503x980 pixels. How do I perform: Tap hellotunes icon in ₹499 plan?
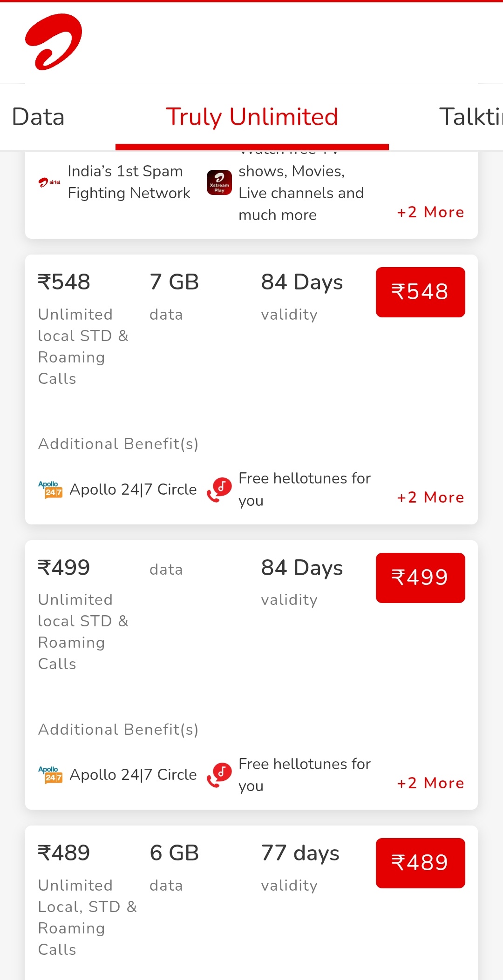[x=219, y=775]
